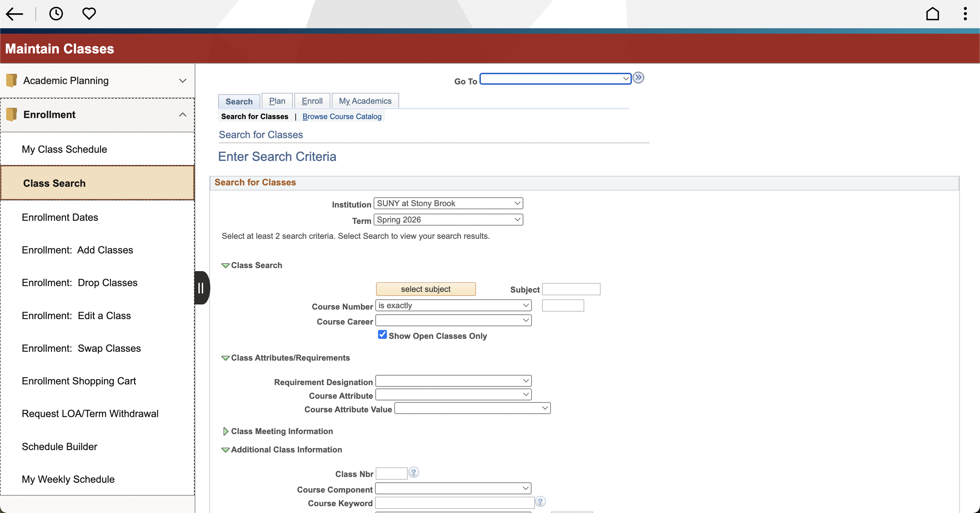
Task: Open My Weekly Schedule in sidebar
Action: tap(97, 480)
